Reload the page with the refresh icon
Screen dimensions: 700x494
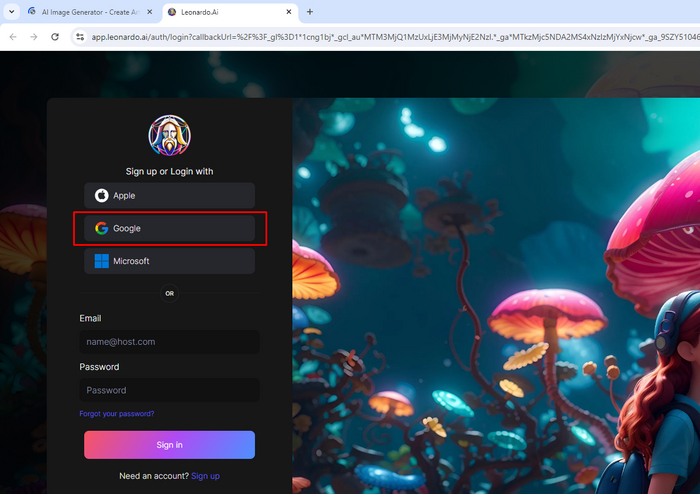click(56, 37)
